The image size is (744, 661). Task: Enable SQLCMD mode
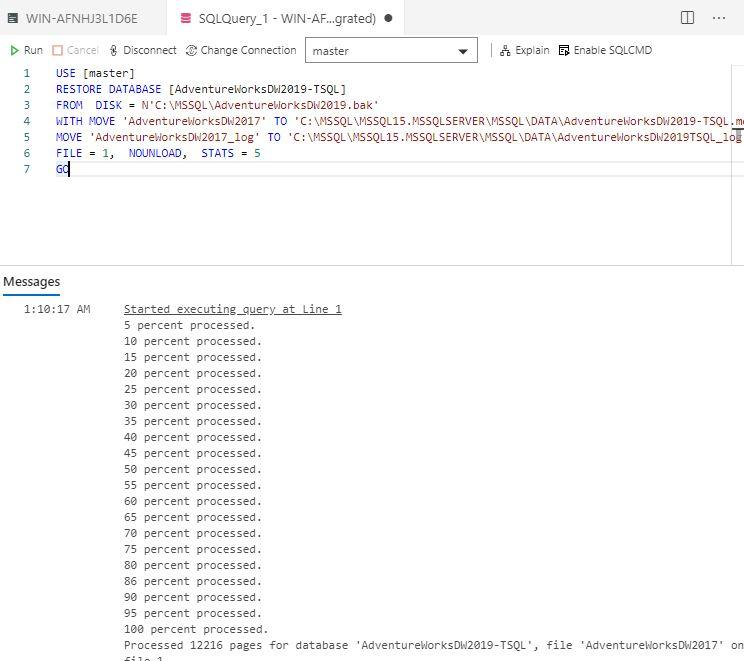[605, 50]
